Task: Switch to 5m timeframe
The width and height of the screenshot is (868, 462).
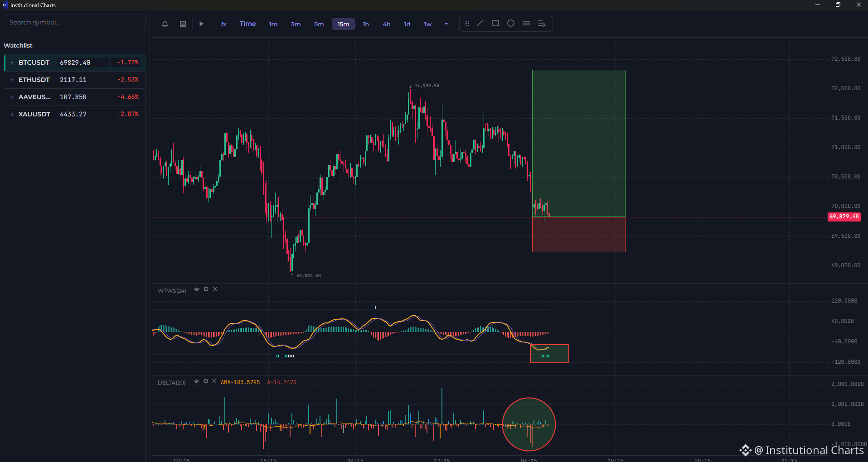Action: tap(319, 24)
